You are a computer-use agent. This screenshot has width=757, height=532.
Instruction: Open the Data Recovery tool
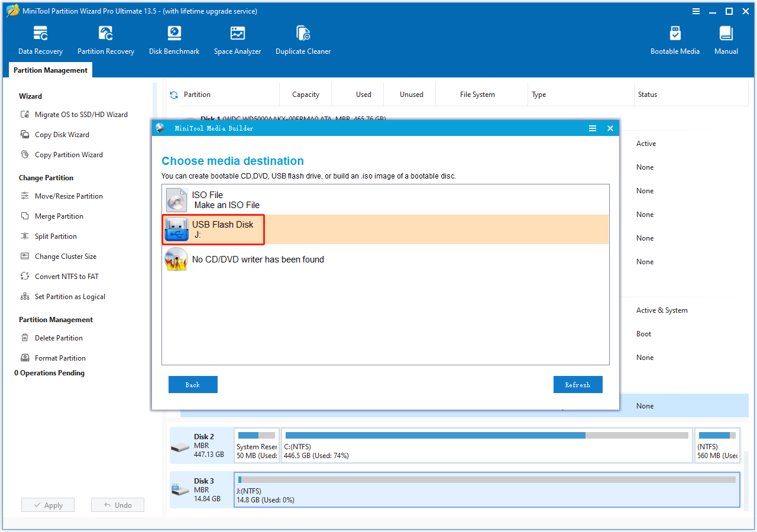tap(40, 39)
